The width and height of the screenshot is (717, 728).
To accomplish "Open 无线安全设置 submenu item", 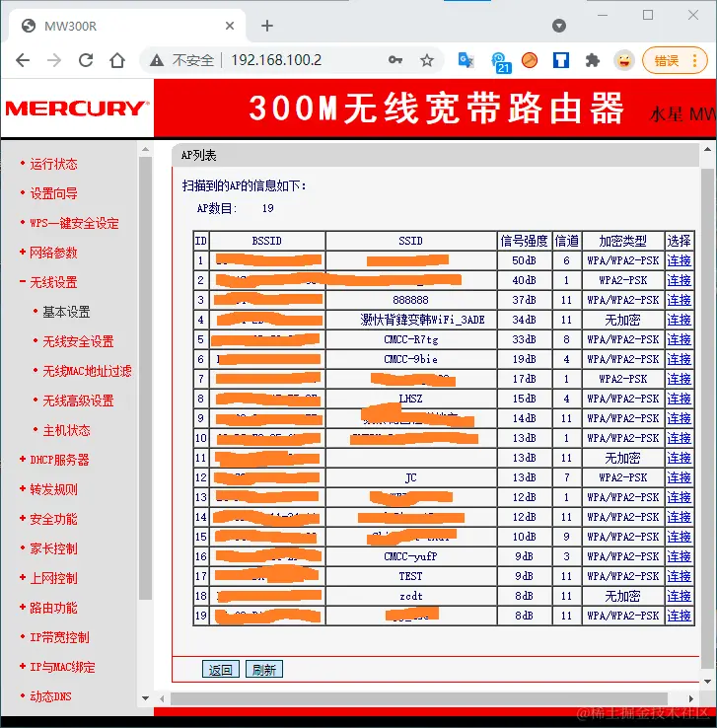I will click(78, 341).
